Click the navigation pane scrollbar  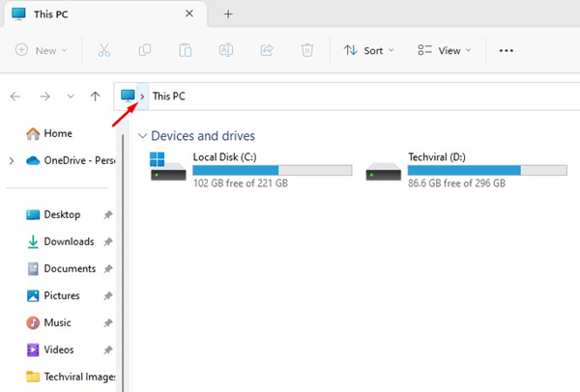[x=123, y=263]
